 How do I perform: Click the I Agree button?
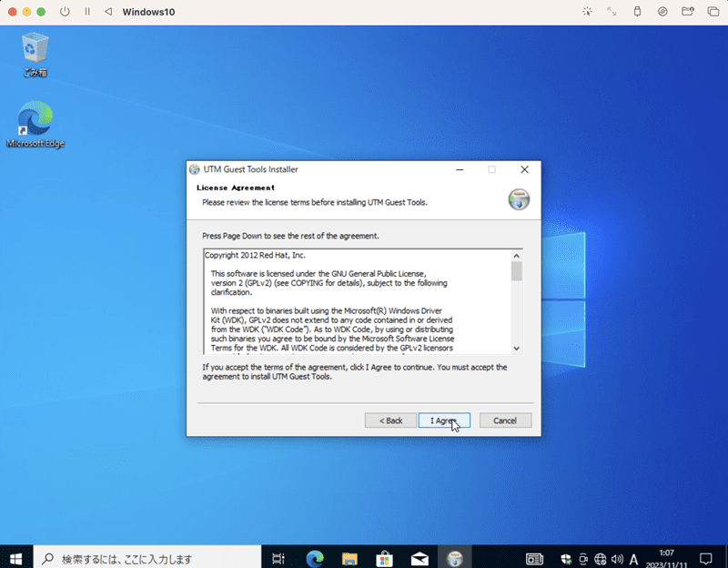pyautogui.click(x=444, y=421)
